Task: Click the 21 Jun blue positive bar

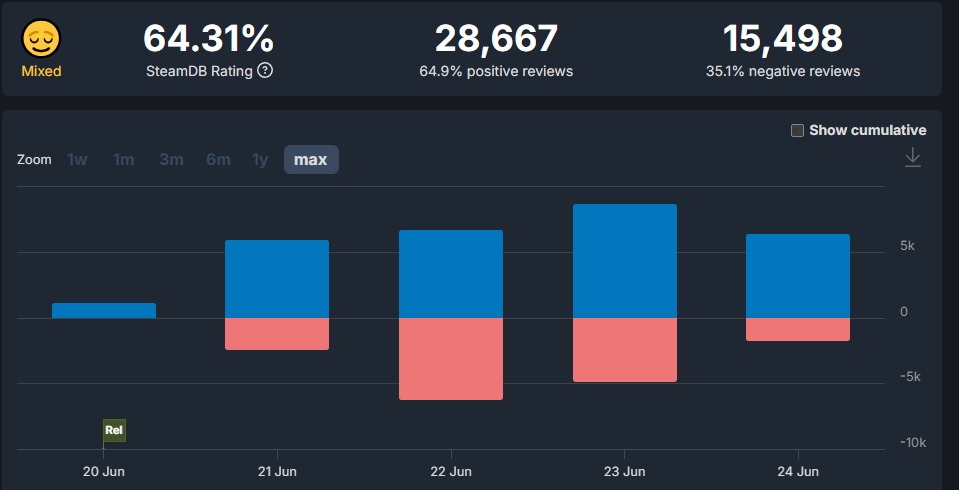Action: 277,279
